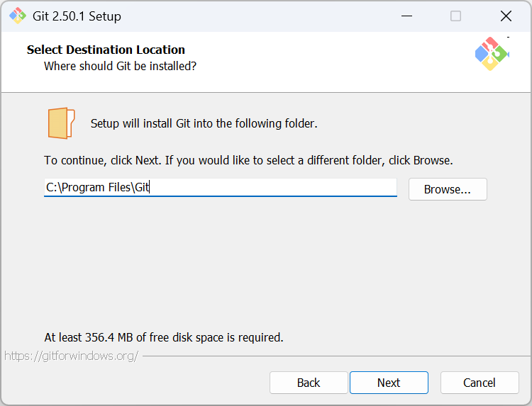
Task: Click the Select Destination Location heading
Action: (106, 50)
